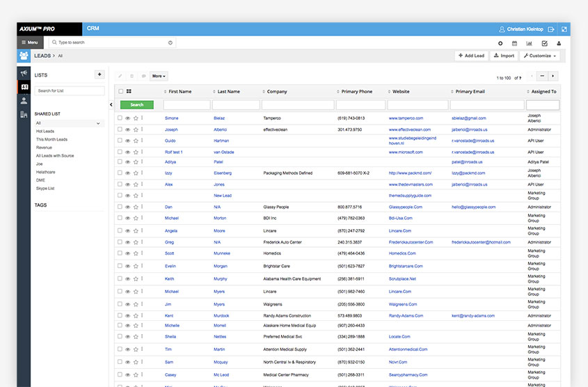Select Skype List
The image size is (588, 387).
(x=45, y=188)
